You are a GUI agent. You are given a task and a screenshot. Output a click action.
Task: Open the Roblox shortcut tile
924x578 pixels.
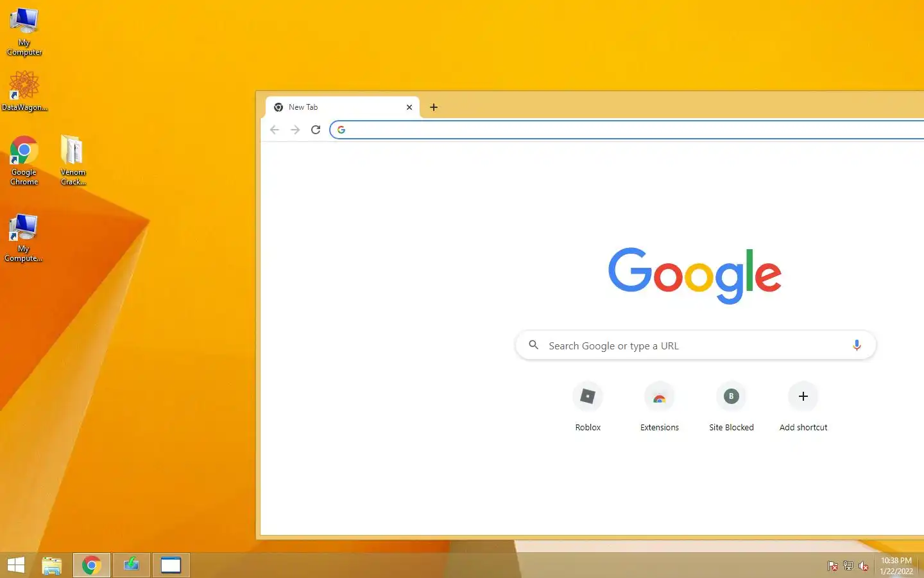click(x=588, y=407)
